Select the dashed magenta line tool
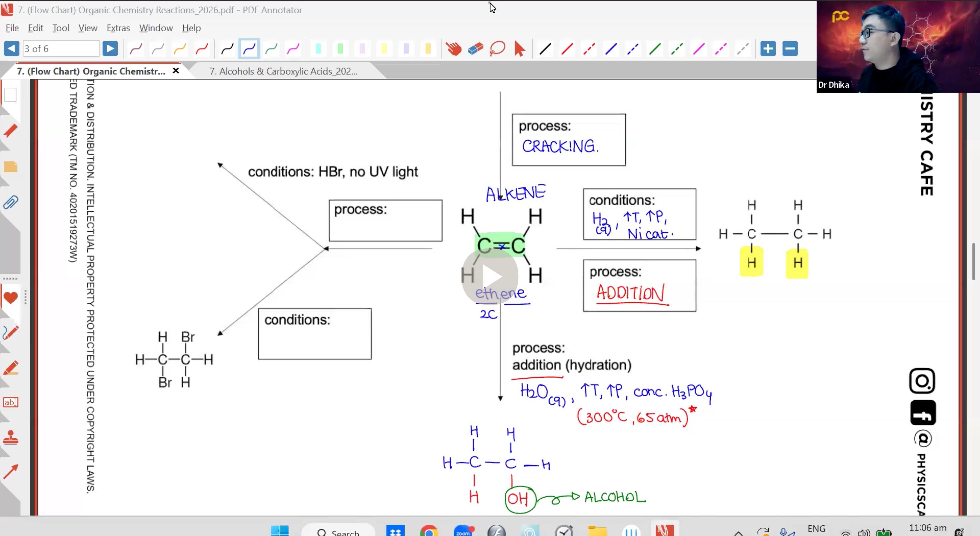Image resolution: width=980 pixels, height=536 pixels. pyautogui.click(x=721, y=49)
